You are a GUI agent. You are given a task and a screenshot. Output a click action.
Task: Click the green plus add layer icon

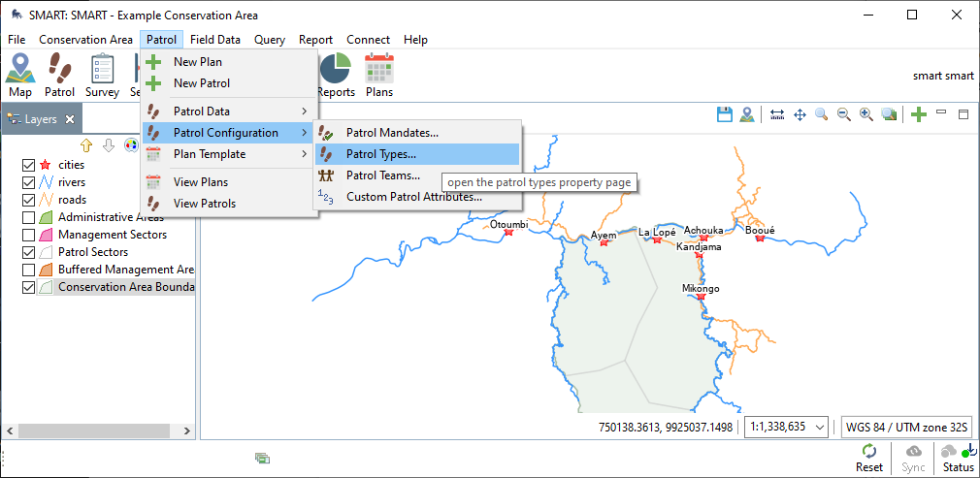[918, 114]
